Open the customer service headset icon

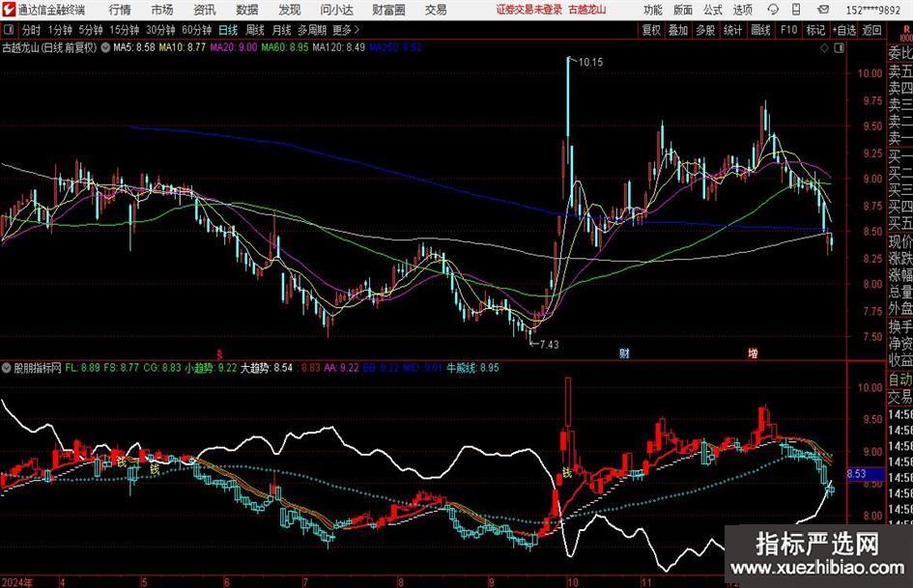tap(773, 10)
